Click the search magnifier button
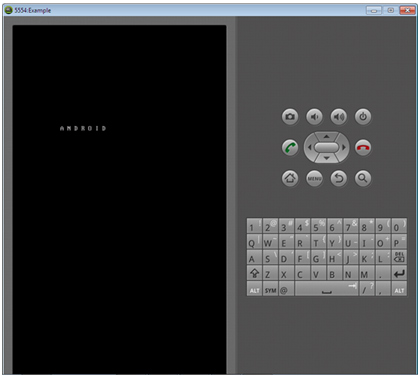Viewport: 420px width, 377px height. pos(363,178)
